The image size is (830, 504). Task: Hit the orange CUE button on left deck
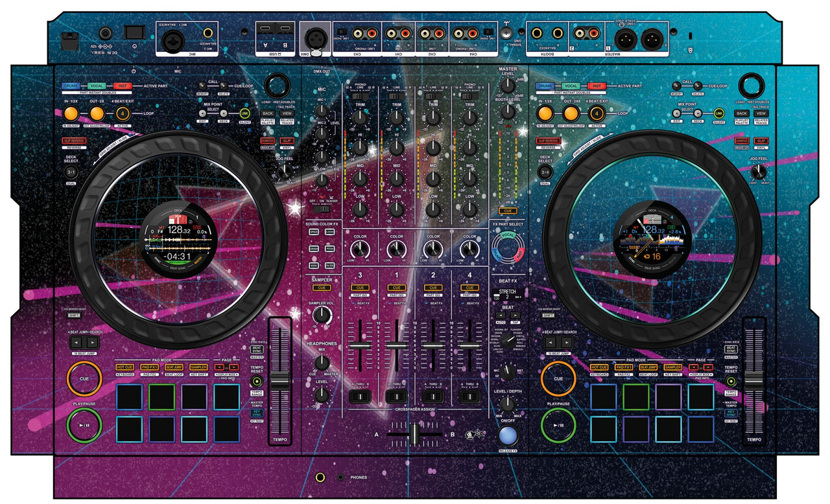pyautogui.click(x=84, y=378)
